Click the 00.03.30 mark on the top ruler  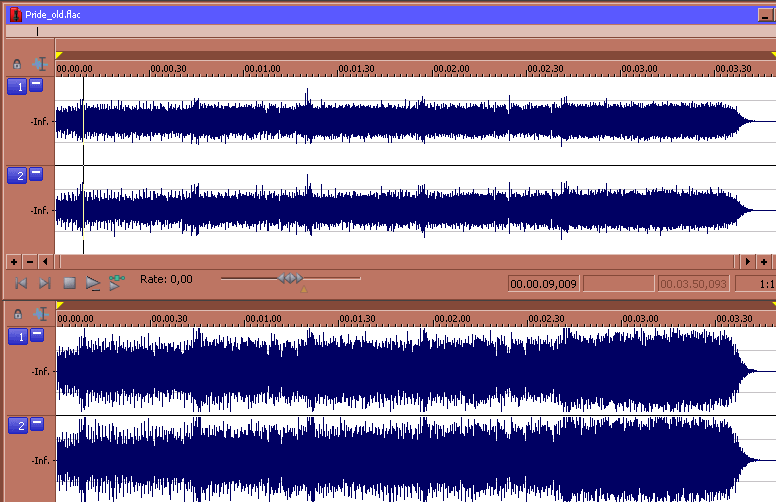(x=733, y=68)
